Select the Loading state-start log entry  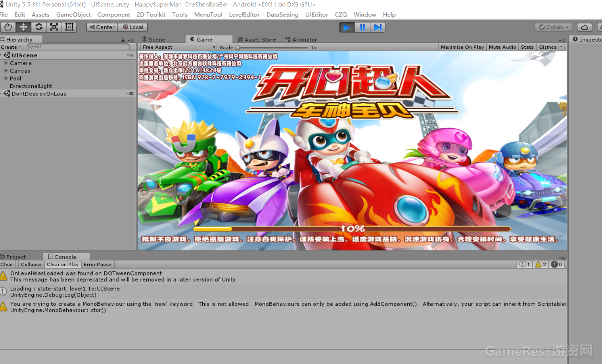point(283,292)
